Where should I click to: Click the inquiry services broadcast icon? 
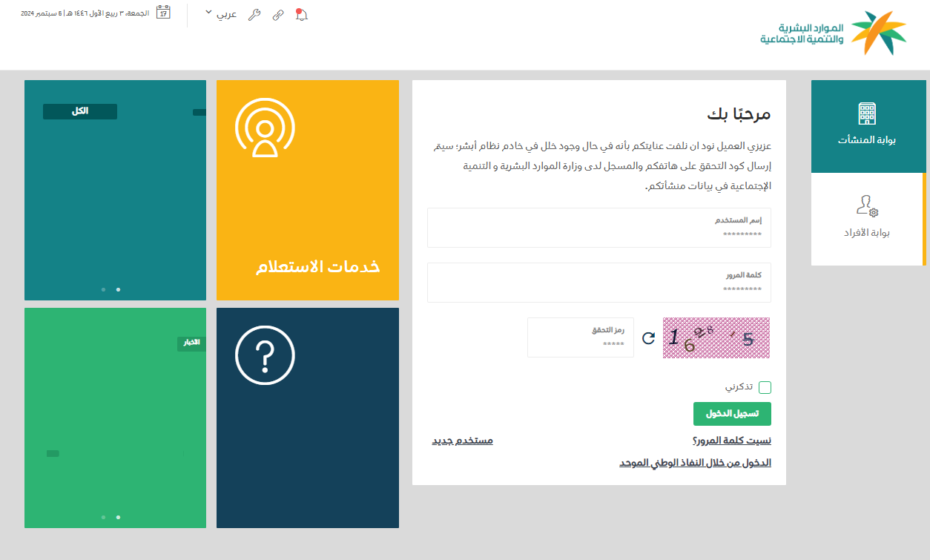coord(265,128)
